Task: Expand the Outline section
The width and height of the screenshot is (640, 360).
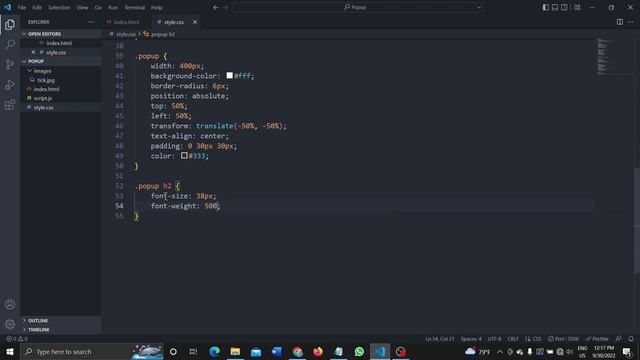Action: 60,320
